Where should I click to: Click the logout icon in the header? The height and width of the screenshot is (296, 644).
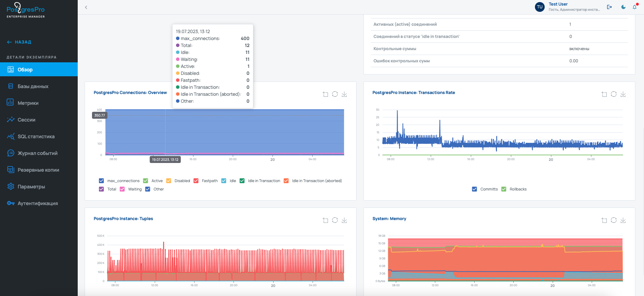pos(609,7)
